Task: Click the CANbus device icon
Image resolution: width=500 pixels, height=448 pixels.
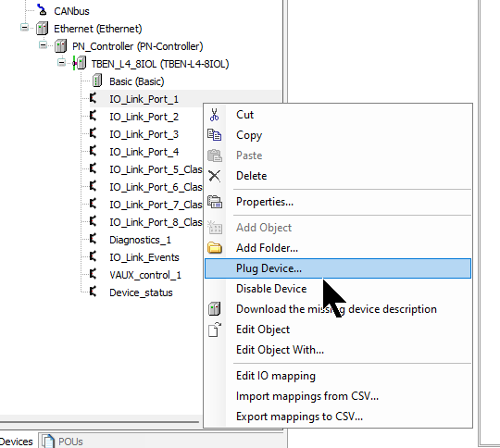Action: [x=42, y=10]
